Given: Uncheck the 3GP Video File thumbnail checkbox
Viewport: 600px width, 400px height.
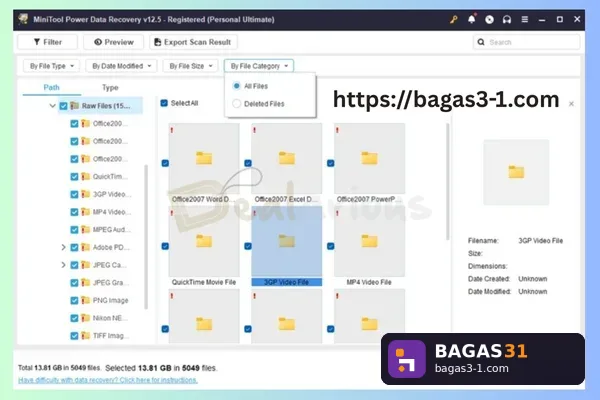Looking at the screenshot, I should (x=248, y=246).
